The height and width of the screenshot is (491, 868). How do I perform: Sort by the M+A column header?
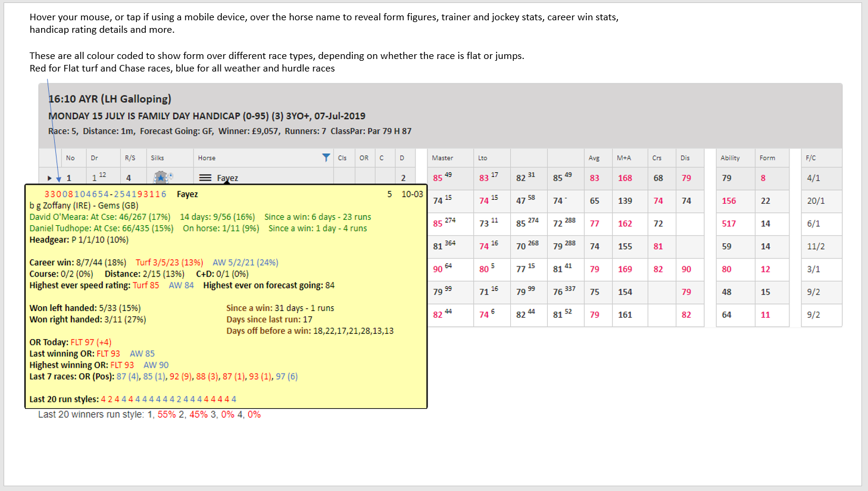pyautogui.click(x=624, y=158)
